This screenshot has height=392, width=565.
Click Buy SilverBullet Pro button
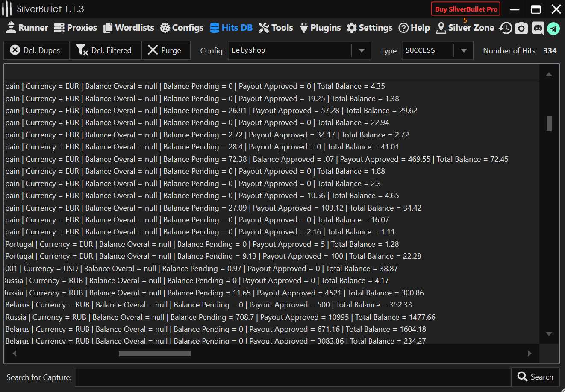point(466,9)
